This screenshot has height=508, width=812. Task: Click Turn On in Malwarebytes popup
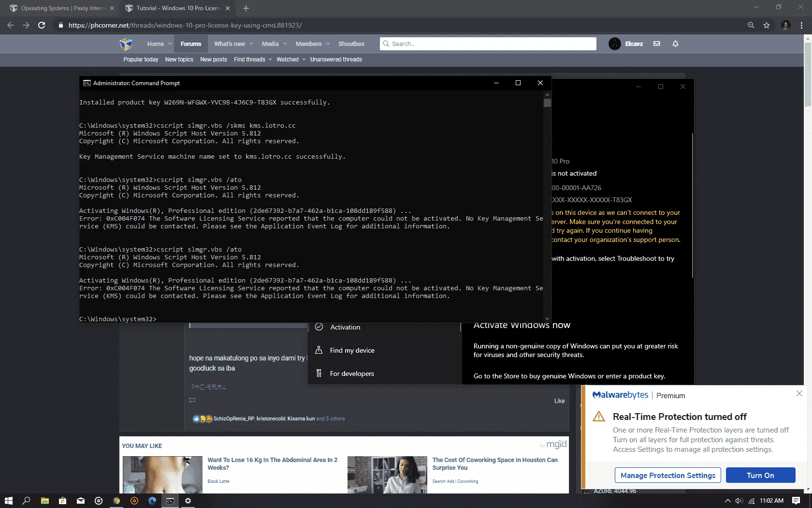(x=760, y=475)
